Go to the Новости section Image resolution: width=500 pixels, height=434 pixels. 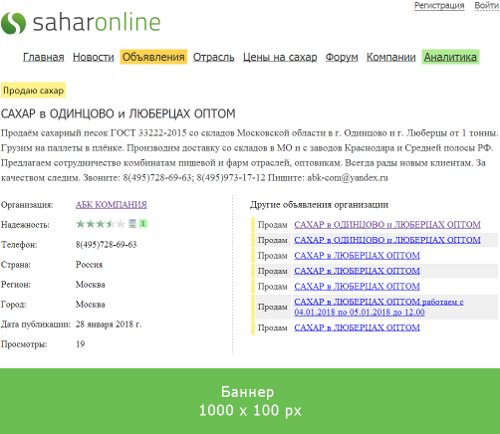click(x=93, y=57)
